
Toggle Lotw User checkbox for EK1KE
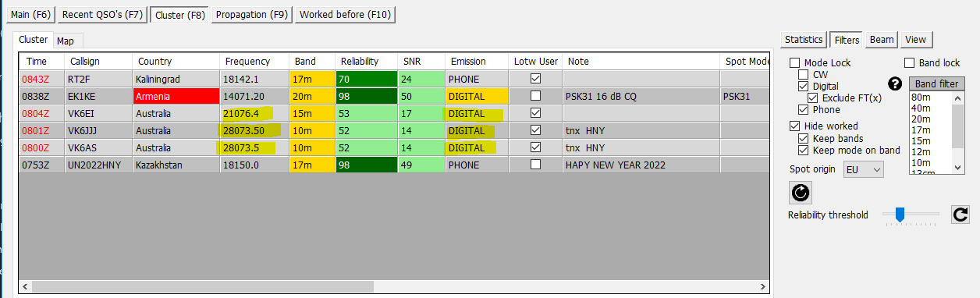click(535, 96)
